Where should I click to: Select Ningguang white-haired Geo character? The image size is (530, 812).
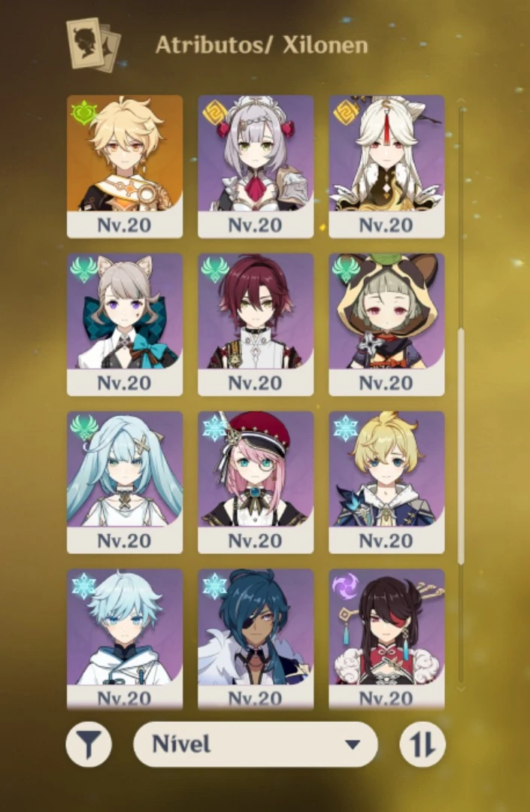pos(386,166)
